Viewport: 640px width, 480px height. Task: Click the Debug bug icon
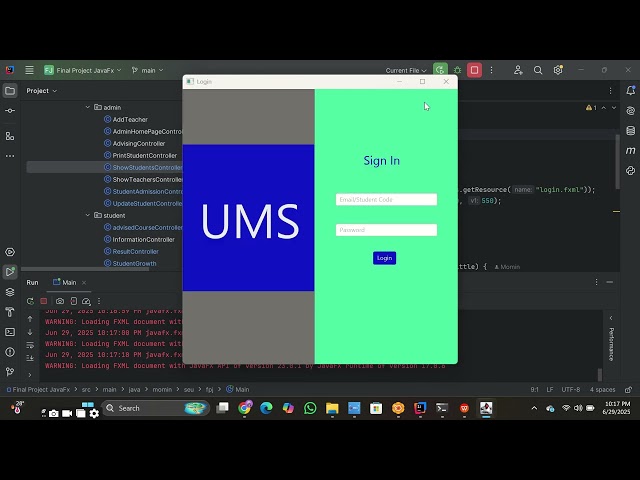coord(458,70)
